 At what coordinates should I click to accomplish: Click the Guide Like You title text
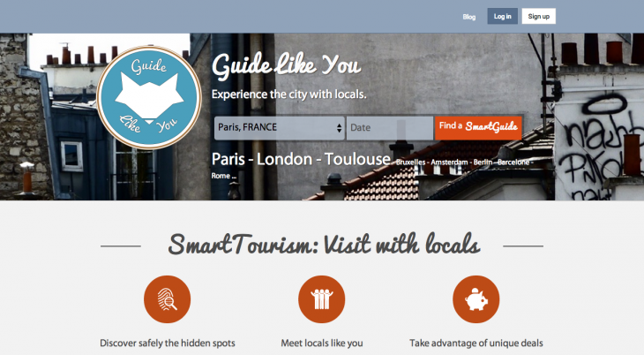pyautogui.click(x=286, y=66)
